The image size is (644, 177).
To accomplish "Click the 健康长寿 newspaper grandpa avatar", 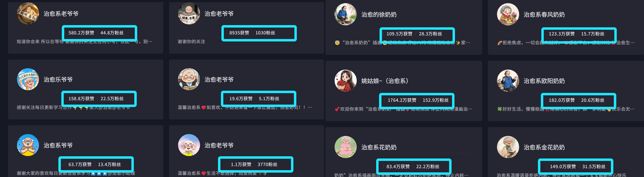I will pos(189,13).
